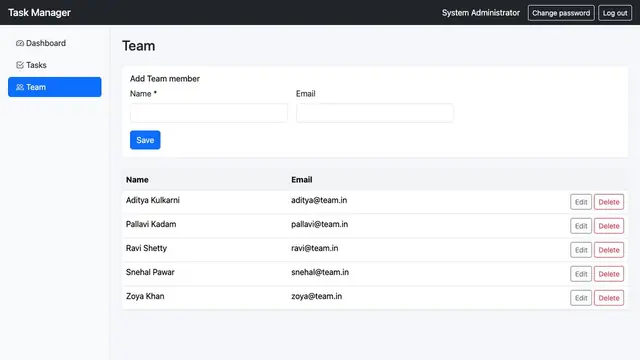
Task: Edit Aditya Kulkarni's record
Action: [x=581, y=202]
